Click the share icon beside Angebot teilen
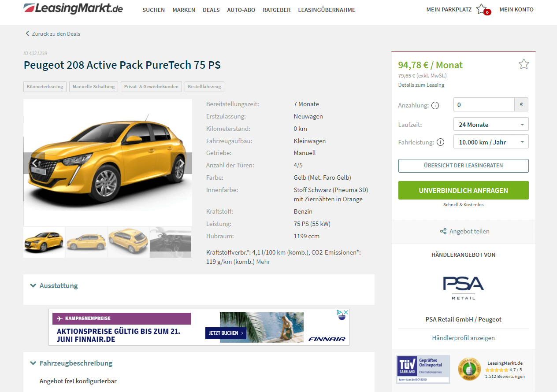Screen dimensions: 557x392 coord(443,231)
